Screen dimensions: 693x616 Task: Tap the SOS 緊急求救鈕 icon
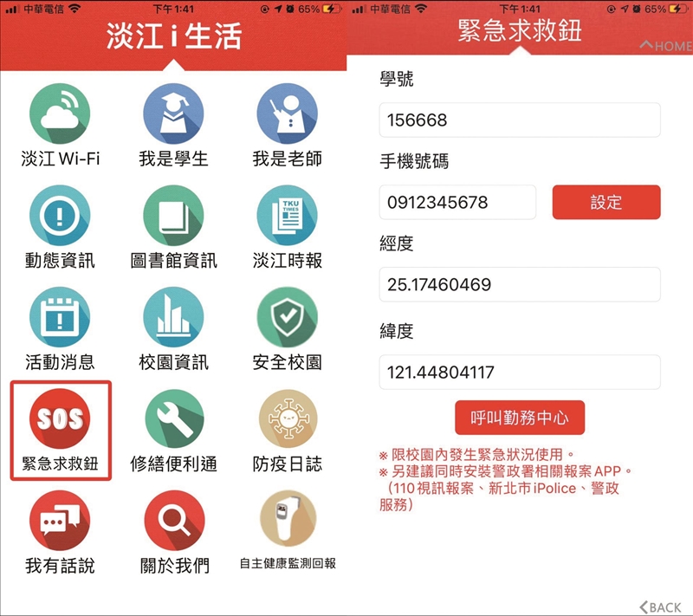click(x=60, y=420)
